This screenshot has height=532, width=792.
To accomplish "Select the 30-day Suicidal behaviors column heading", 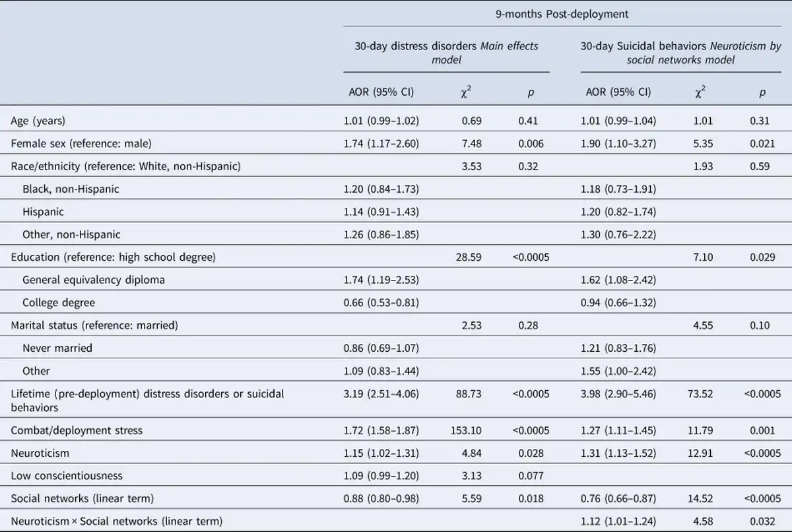I will click(x=680, y=53).
